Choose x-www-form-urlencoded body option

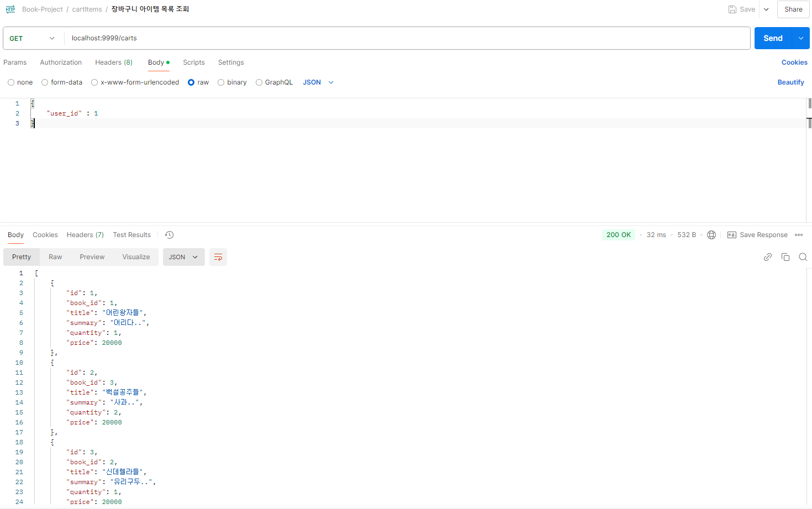(x=135, y=82)
